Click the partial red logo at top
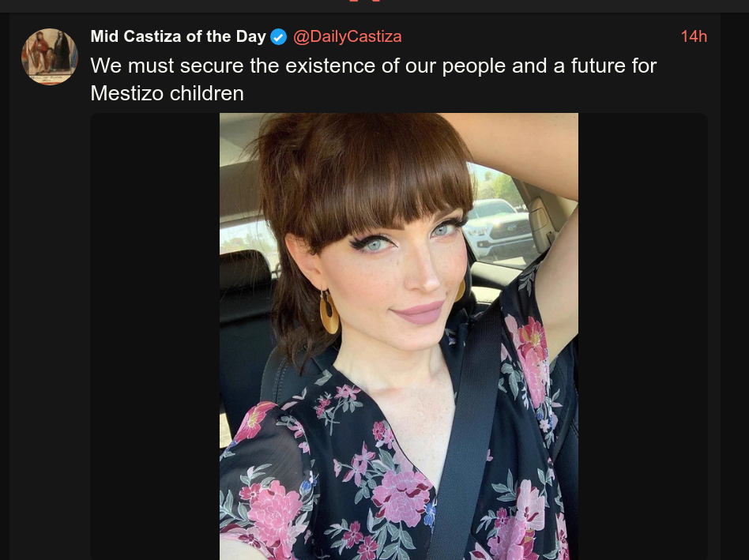 [365, 1]
